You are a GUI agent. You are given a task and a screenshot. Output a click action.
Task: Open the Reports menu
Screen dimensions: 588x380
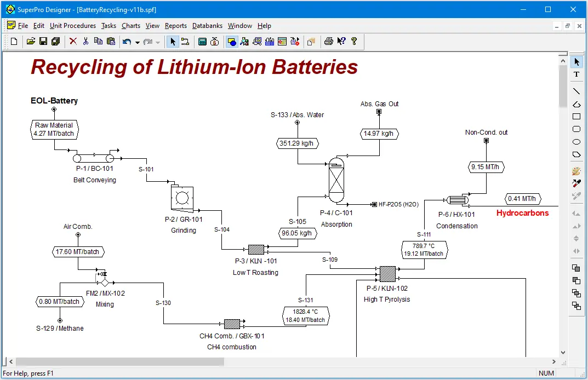click(175, 26)
